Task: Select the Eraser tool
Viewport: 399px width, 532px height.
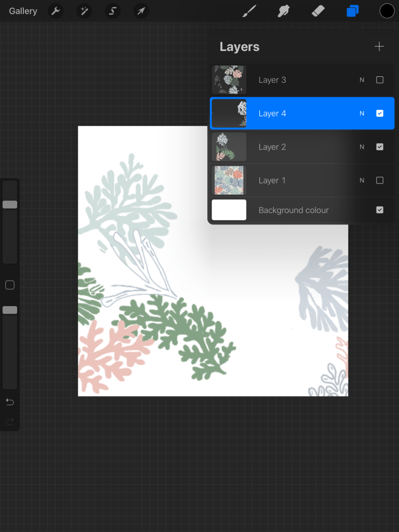Action: [318, 11]
